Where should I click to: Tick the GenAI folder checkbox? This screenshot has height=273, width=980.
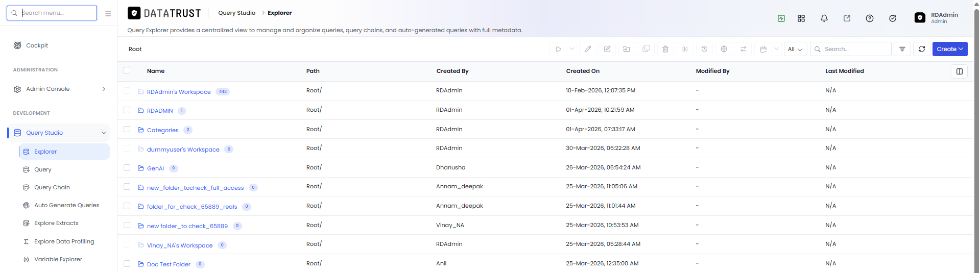click(127, 168)
